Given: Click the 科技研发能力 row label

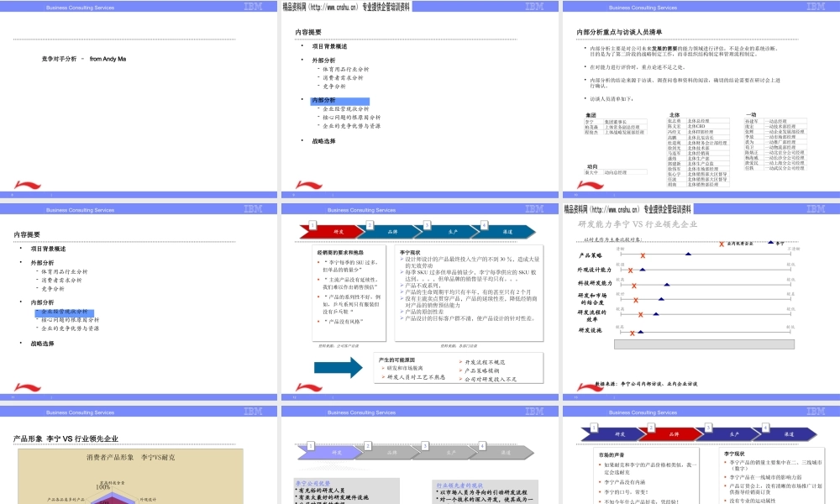Looking at the screenshot, I should point(594,283).
